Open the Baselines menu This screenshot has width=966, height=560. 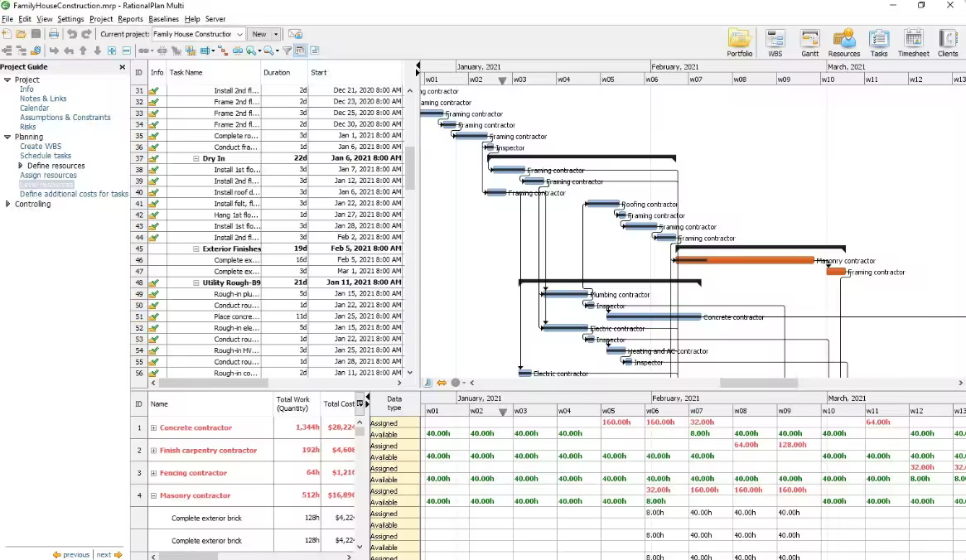(x=163, y=19)
